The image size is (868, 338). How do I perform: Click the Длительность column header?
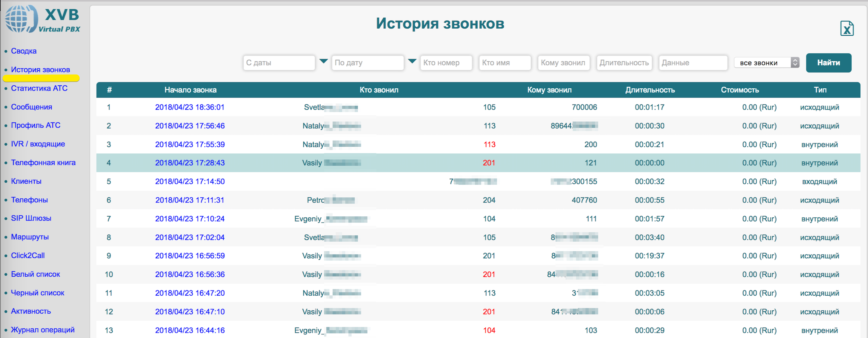[x=650, y=90]
